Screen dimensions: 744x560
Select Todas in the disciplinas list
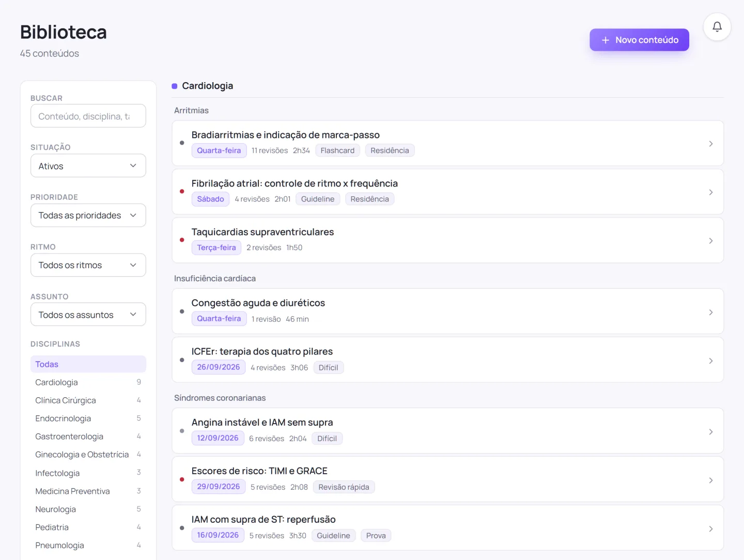click(x=88, y=364)
